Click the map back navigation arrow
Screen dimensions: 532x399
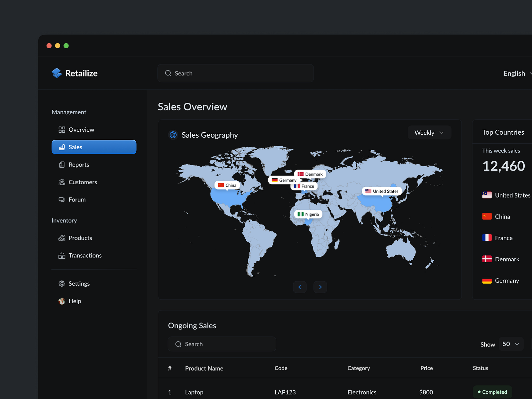pyautogui.click(x=300, y=287)
